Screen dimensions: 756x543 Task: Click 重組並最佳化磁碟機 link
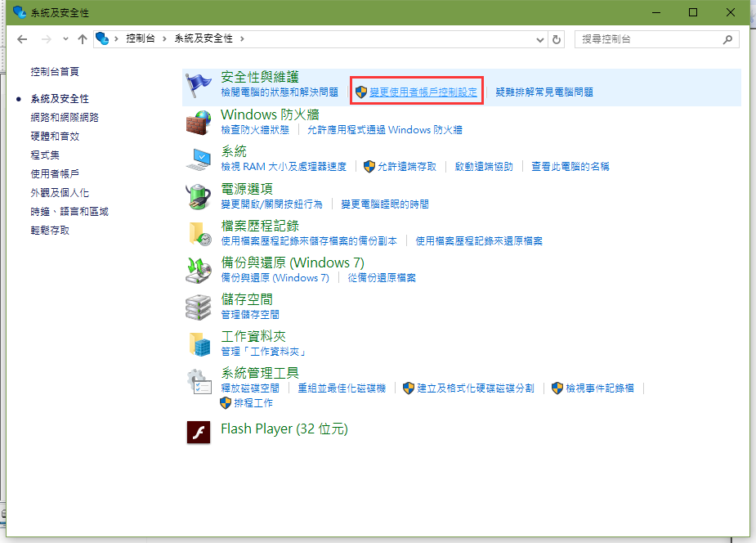(x=342, y=388)
